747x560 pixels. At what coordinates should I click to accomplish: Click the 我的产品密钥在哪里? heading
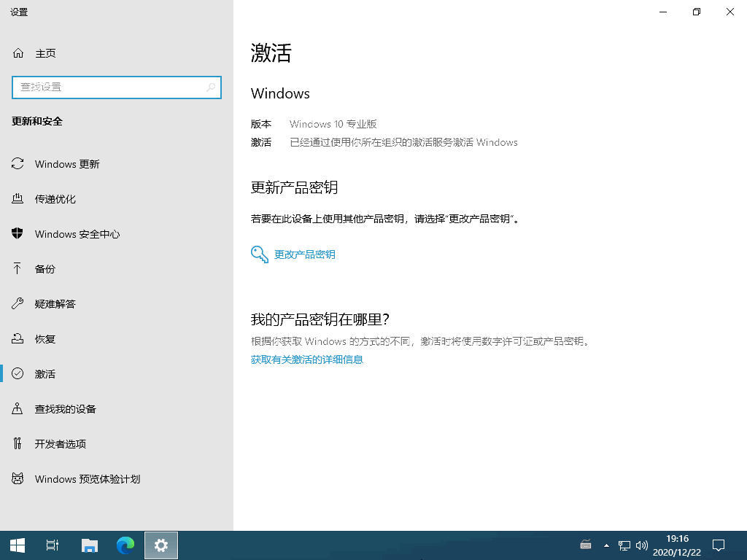click(x=320, y=319)
